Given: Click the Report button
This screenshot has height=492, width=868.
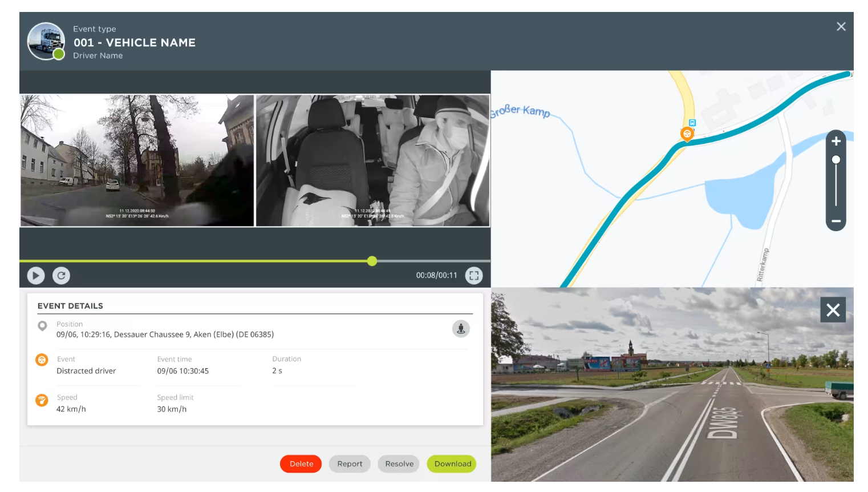Looking at the screenshot, I should pyautogui.click(x=350, y=464).
